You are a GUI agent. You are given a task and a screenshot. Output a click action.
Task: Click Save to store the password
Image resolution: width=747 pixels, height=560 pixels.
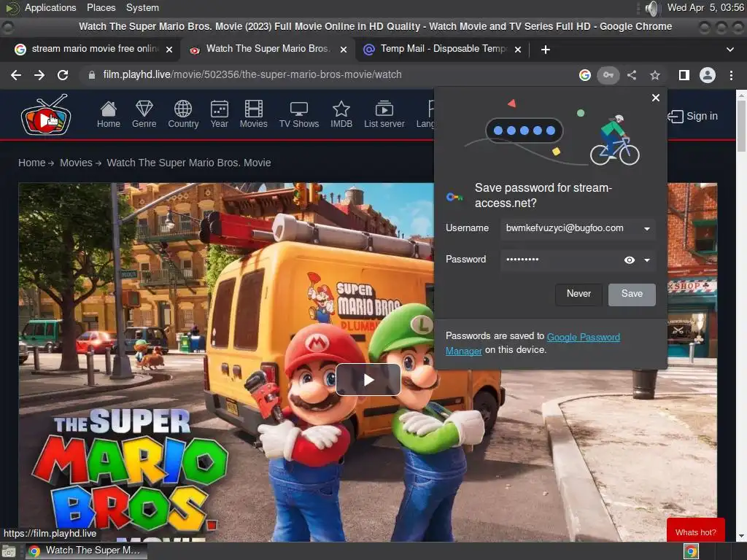pyautogui.click(x=632, y=295)
